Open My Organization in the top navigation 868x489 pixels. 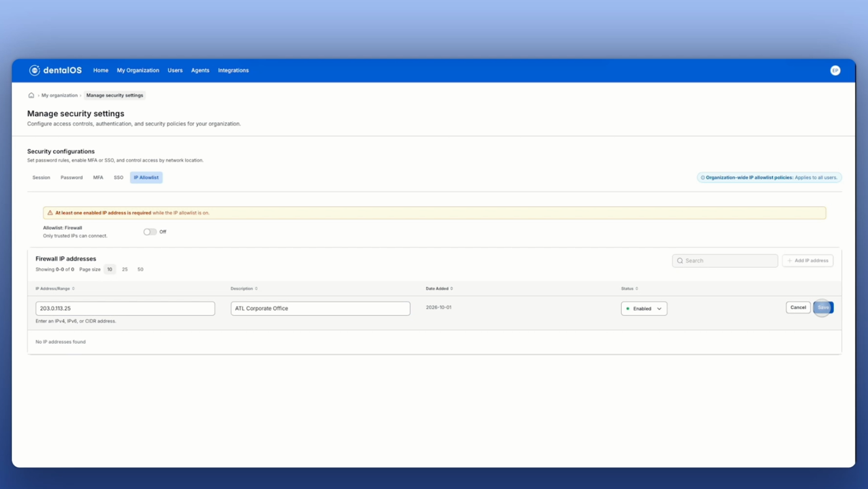tap(138, 71)
